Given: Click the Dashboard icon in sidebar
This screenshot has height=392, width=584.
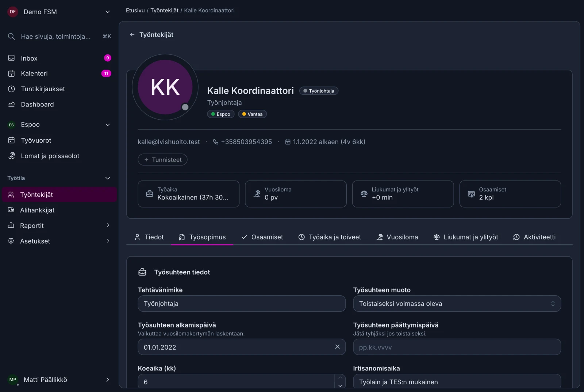Looking at the screenshot, I should click(11, 104).
